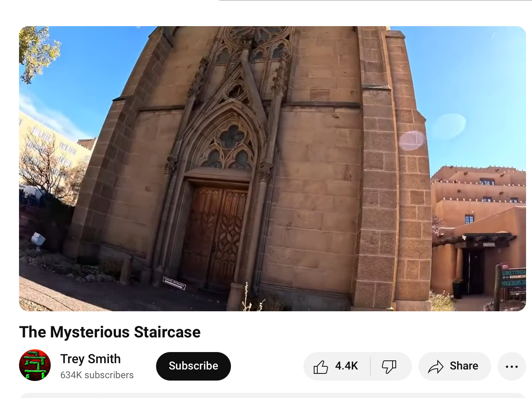Open the three-dot more actions menu

click(x=511, y=367)
